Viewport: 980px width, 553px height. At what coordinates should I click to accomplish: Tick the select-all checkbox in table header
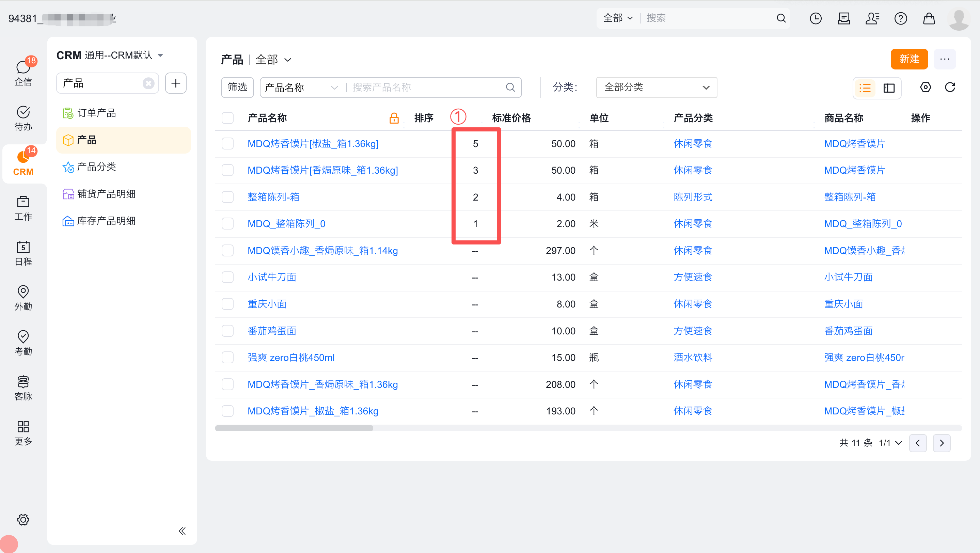coord(227,118)
